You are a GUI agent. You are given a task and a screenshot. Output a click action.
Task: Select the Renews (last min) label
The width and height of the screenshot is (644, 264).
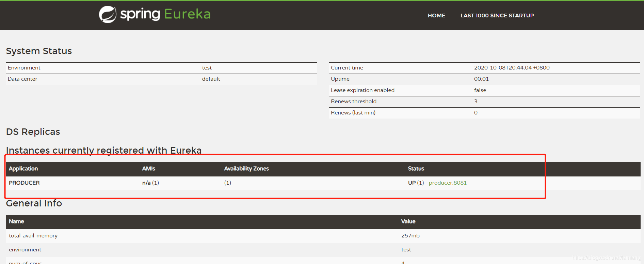pyautogui.click(x=353, y=113)
